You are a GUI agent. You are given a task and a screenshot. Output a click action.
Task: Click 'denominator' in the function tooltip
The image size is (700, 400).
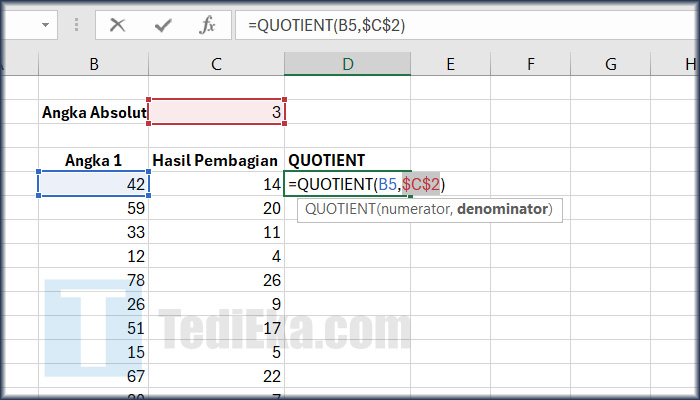(x=502, y=209)
